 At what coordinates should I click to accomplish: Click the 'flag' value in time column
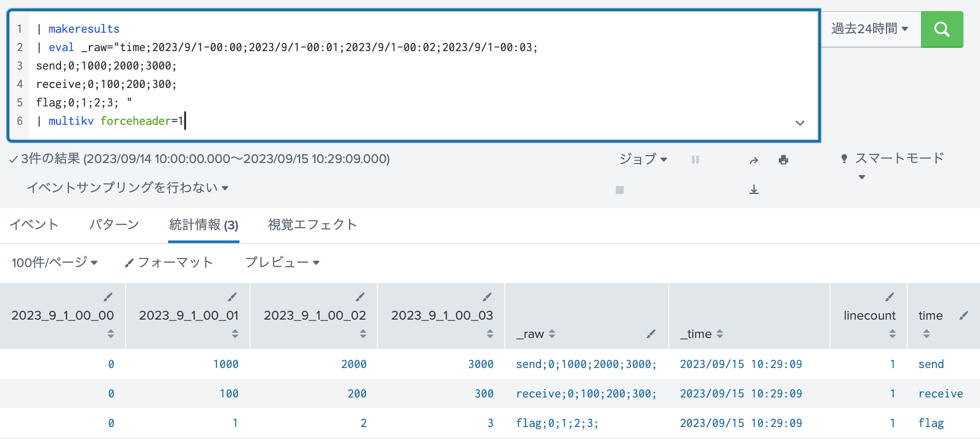[x=931, y=423]
